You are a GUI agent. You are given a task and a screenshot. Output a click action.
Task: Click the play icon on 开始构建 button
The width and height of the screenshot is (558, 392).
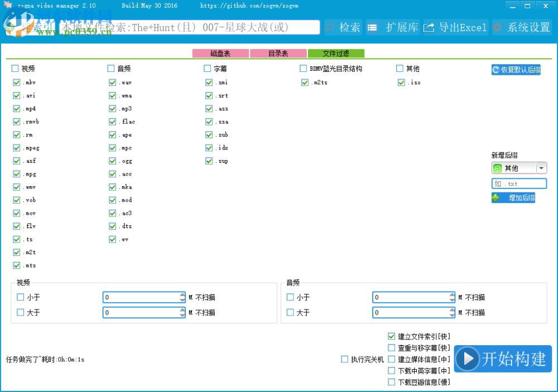[469, 359]
